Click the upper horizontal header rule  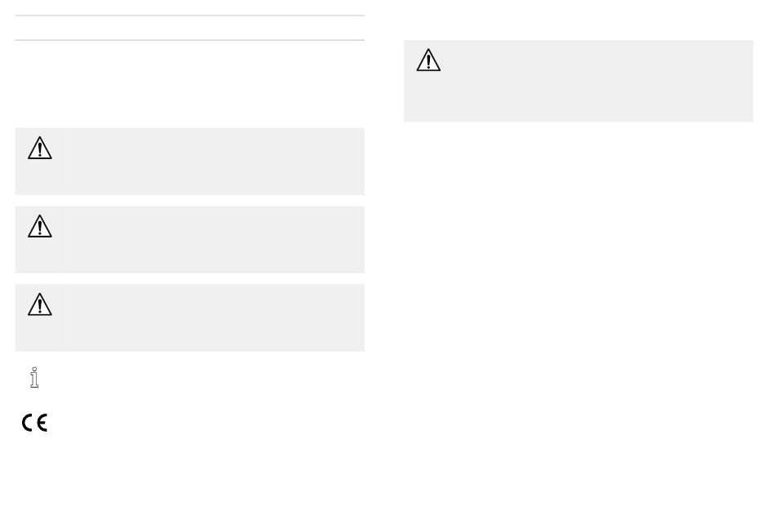coord(190,16)
